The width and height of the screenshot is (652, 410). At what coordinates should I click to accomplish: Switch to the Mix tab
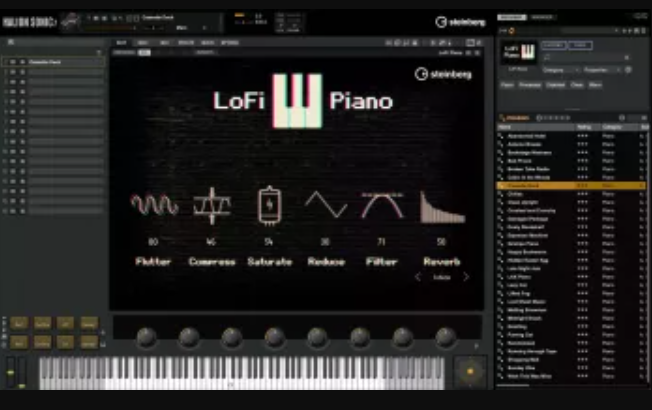165,43
